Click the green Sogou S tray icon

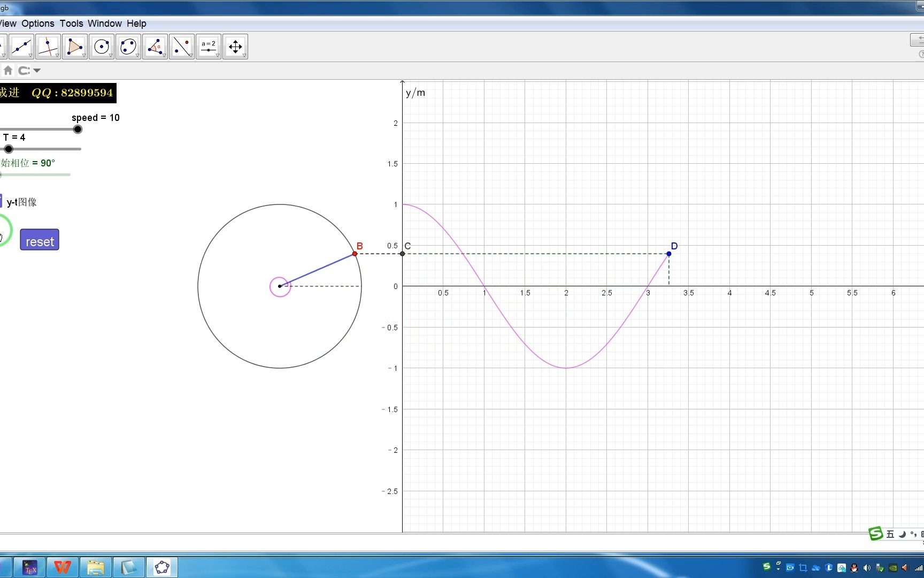point(766,566)
